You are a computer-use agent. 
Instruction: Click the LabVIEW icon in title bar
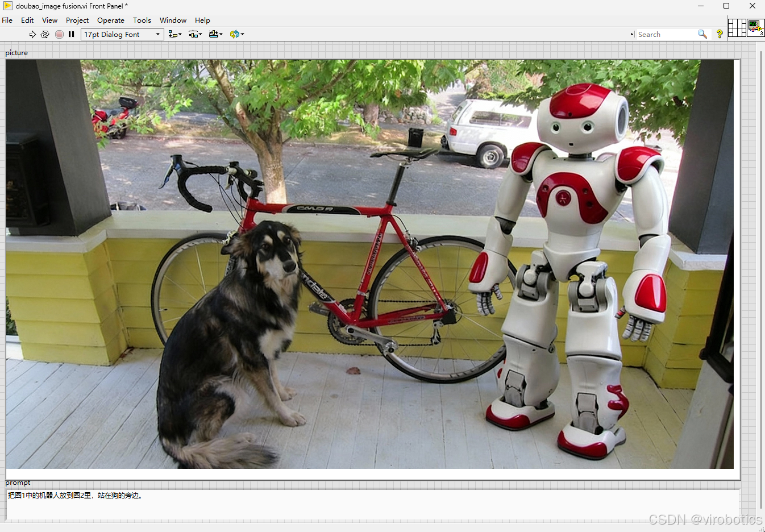[7, 6]
